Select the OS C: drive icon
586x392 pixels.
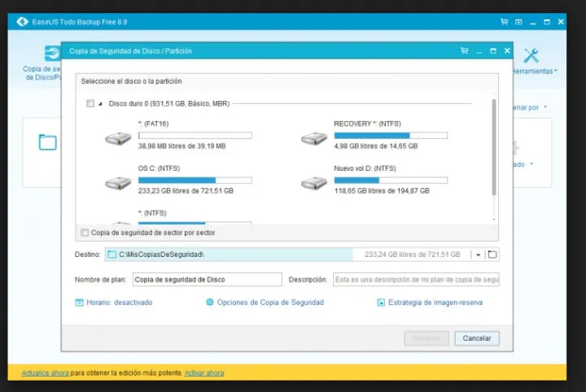(x=118, y=183)
